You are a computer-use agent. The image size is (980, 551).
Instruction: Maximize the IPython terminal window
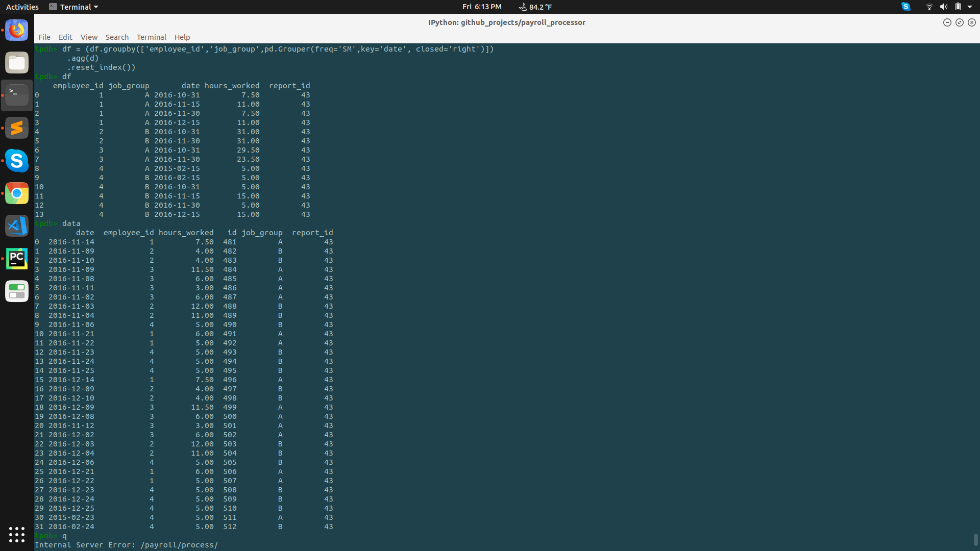pos(960,22)
